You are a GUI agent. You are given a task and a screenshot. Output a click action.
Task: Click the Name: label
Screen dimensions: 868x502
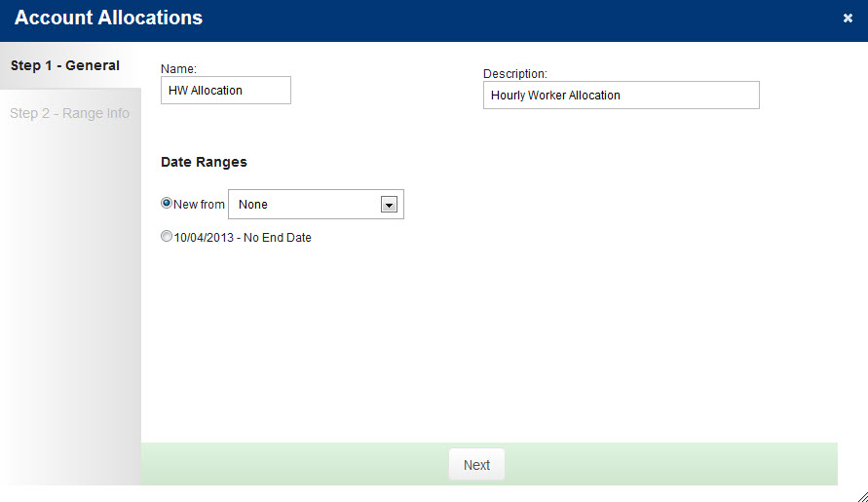tap(178, 68)
